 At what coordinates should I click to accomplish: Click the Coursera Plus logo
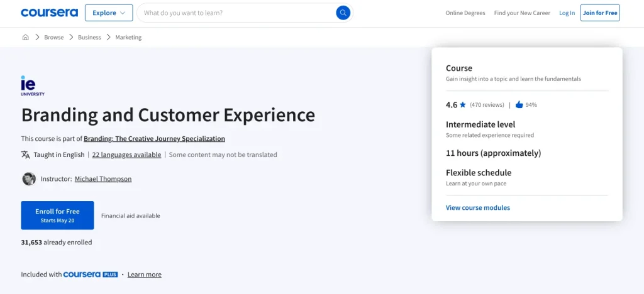click(91, 275)
